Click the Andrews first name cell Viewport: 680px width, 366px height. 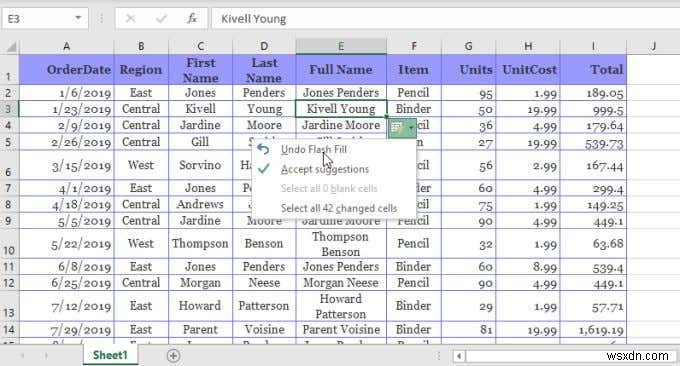point(200,204)
